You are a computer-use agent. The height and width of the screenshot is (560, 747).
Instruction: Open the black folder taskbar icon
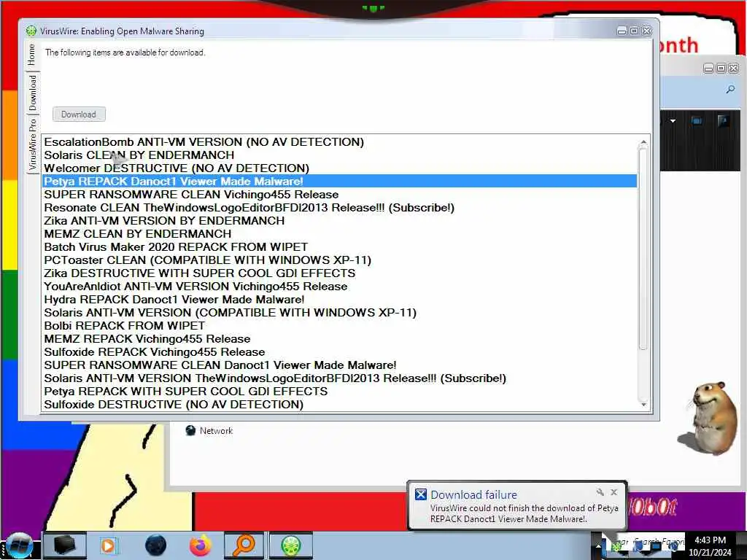point(65,545)
